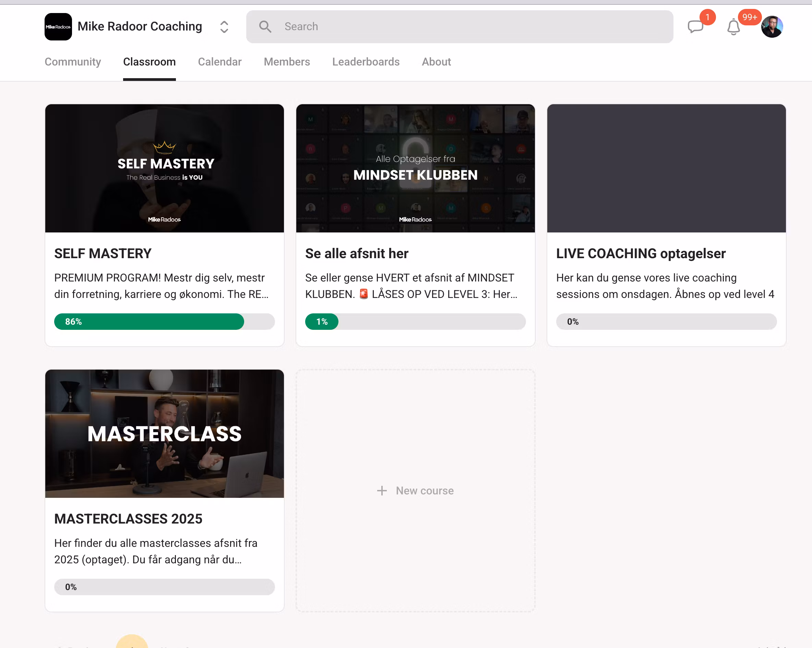812x648 pixels.
Task: Click the user profile avatar
Action: pyautogui.click(x=772, y=27)
